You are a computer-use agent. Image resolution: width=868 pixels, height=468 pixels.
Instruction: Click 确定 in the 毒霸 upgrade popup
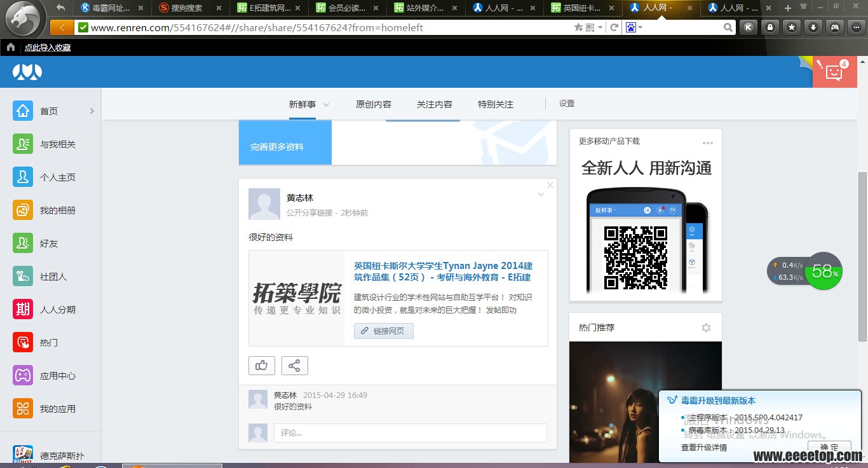[x=829, y=448]
